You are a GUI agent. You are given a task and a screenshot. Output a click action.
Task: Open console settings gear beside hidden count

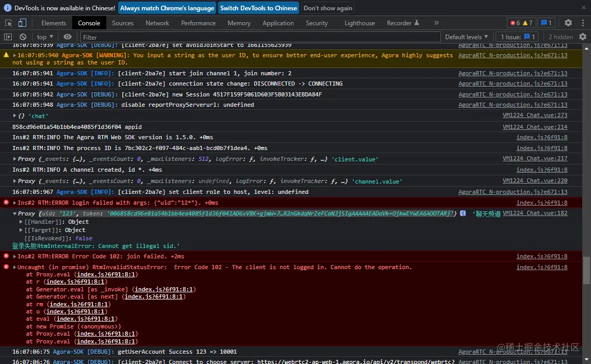coord(583,37)
